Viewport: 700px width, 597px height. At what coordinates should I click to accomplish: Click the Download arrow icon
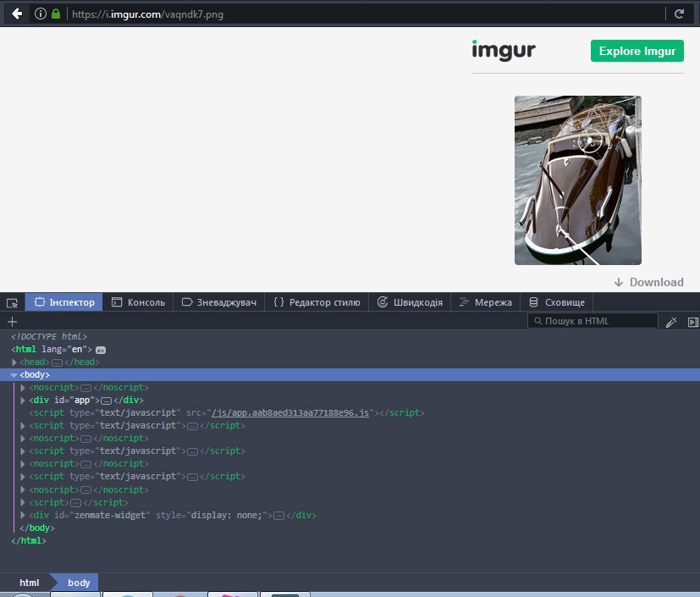[618, 282]
